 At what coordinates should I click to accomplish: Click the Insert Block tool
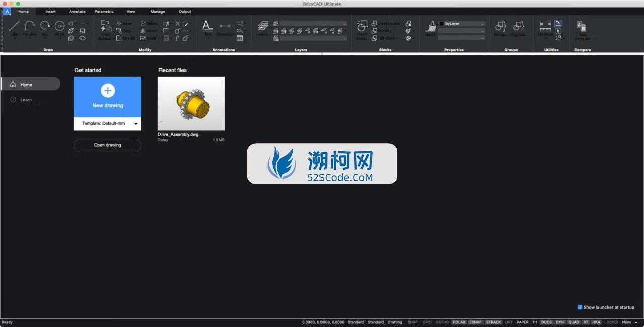click(x=362, y=30)
